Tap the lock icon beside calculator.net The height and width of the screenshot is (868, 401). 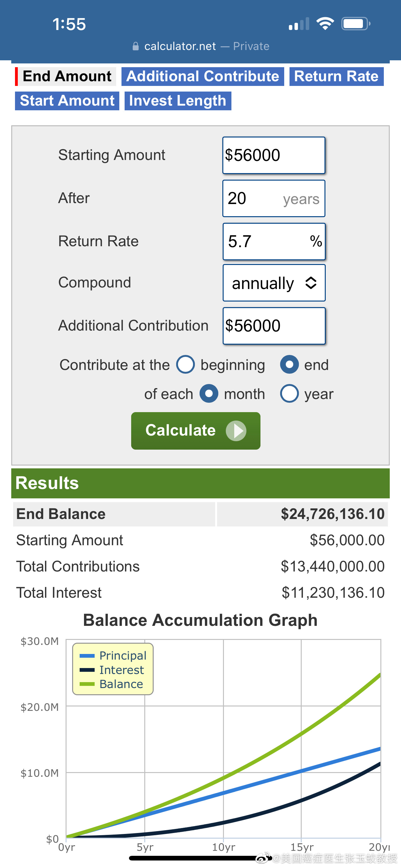click(136, 46)
